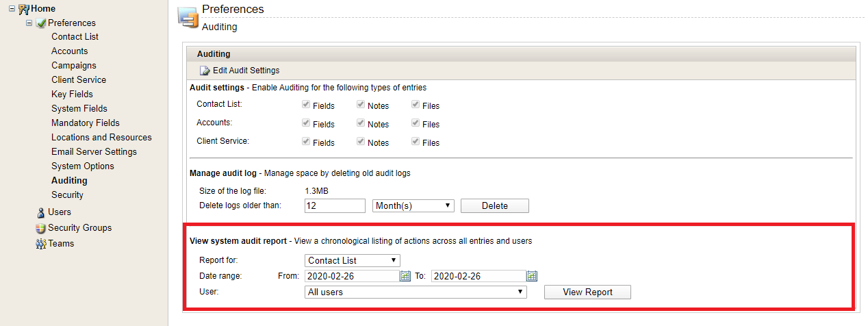Click Preferences label in sidebar tree
The width and height of the screenshot is (868, 326).
coord(72,23)
